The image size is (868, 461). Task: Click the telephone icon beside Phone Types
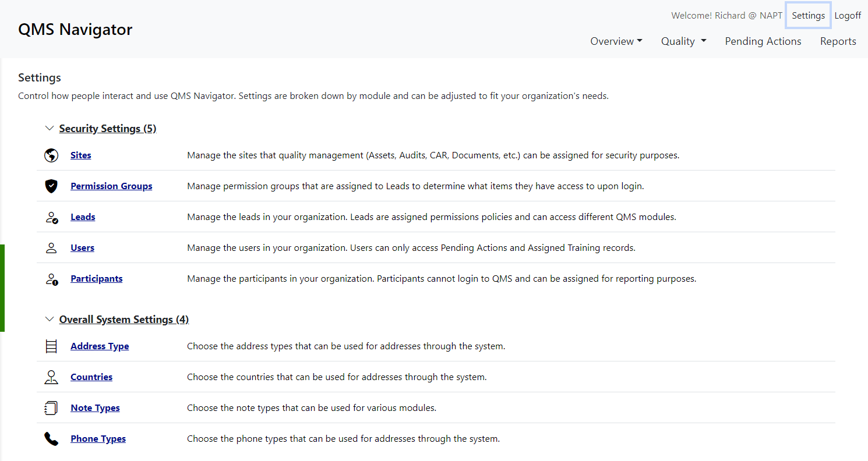pyautogui.click(x=51, y=439)
